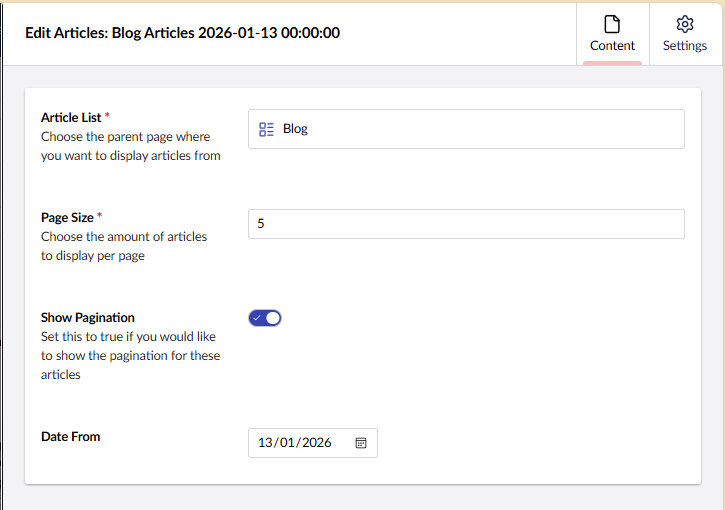Click the list icon beside Blog

pos(266,129)
